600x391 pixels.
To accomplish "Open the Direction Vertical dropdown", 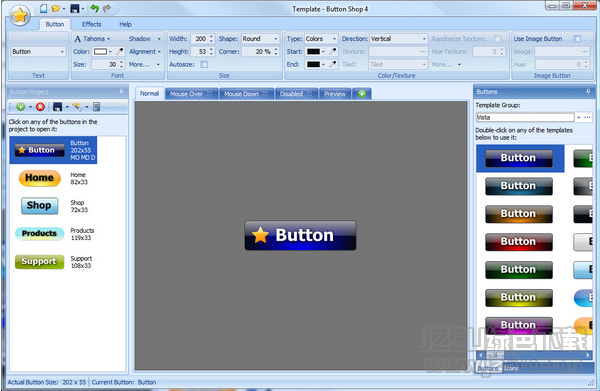I will tap(424, 39).
